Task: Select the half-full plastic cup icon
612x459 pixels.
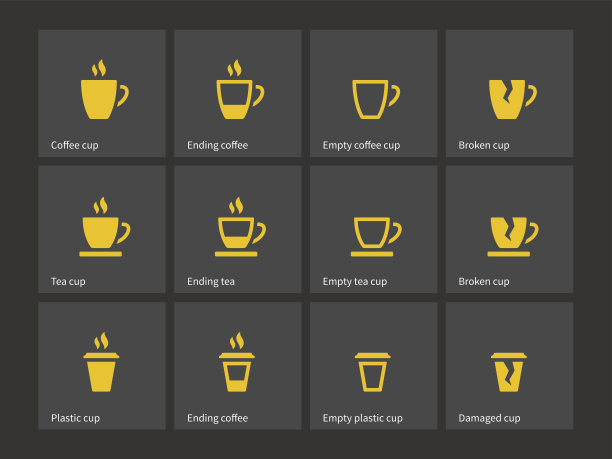Action: [237, 362]
